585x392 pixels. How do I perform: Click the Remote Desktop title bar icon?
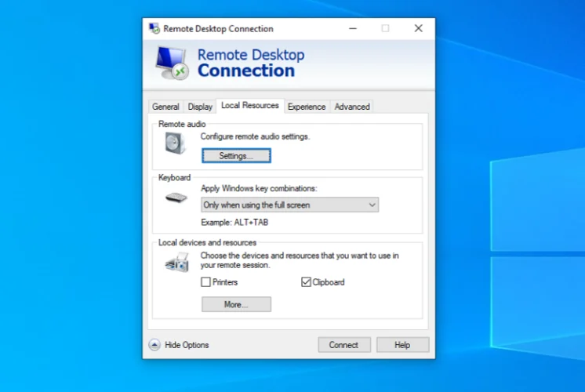point(154,28)
